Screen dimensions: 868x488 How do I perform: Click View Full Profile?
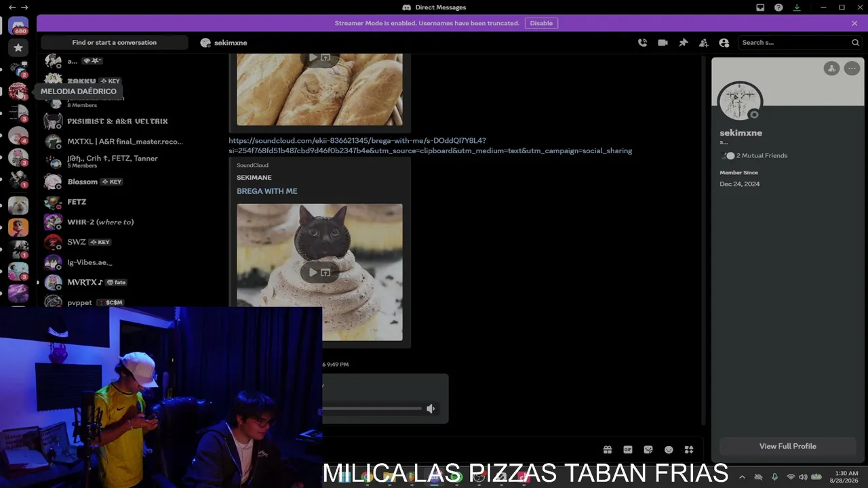[787, 446]
